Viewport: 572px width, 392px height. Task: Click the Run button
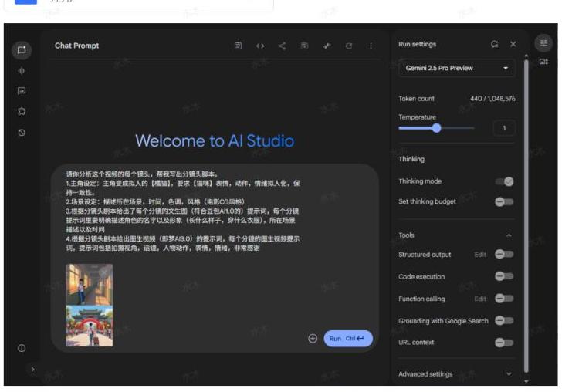(x=348, y=339)
